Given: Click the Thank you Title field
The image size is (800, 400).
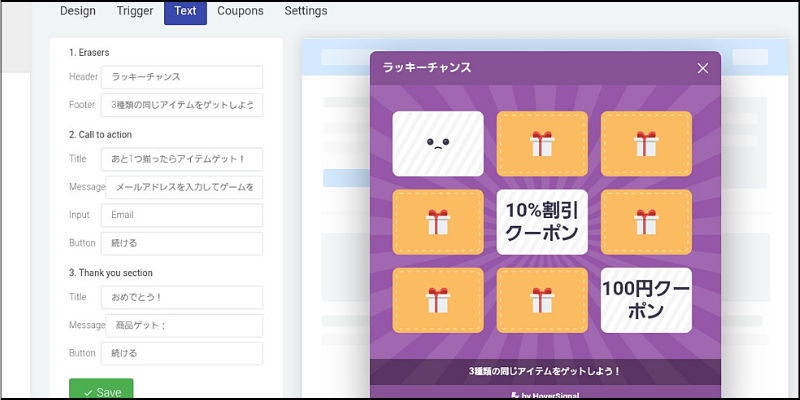Looking at the screenshot, I should (x=182, y=297).
